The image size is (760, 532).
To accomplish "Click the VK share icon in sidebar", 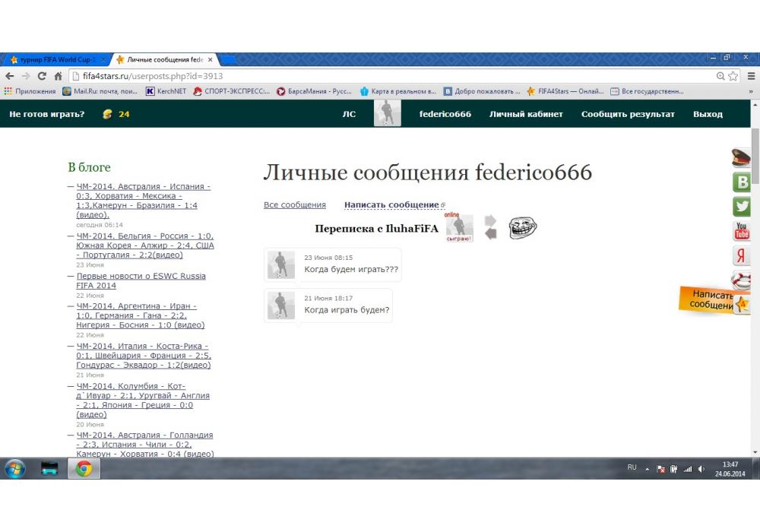I will [x=742, y=182].
